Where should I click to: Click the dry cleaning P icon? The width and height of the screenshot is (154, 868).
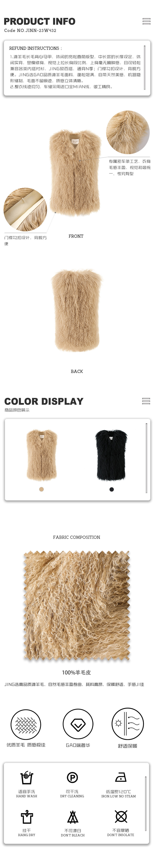[x=72, y=778]
